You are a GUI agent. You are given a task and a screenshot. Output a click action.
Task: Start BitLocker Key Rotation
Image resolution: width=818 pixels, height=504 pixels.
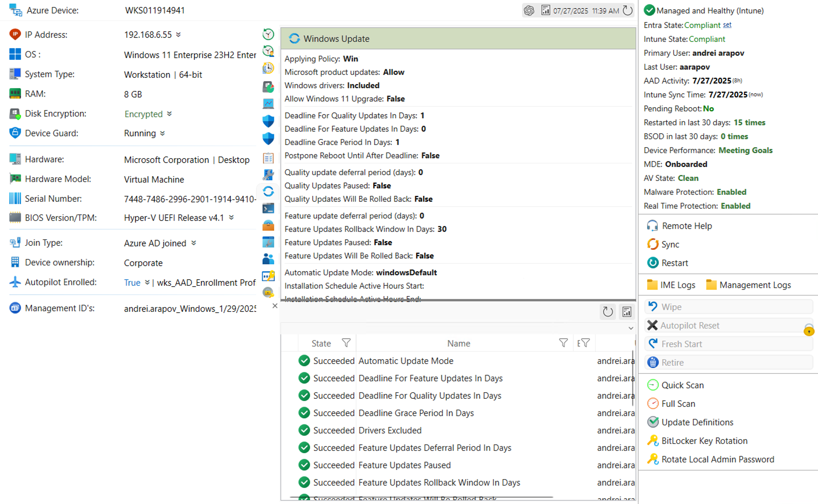pyautogui.click(x=697, y=441)
